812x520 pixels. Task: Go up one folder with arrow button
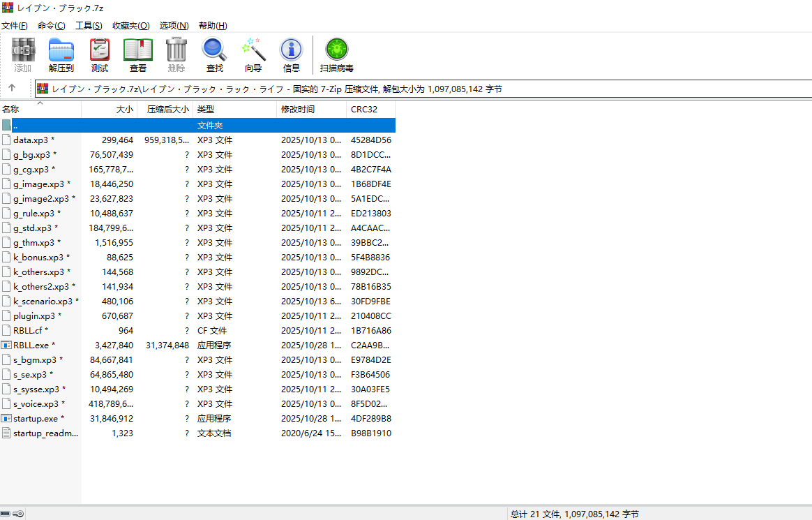click(12, 88)
